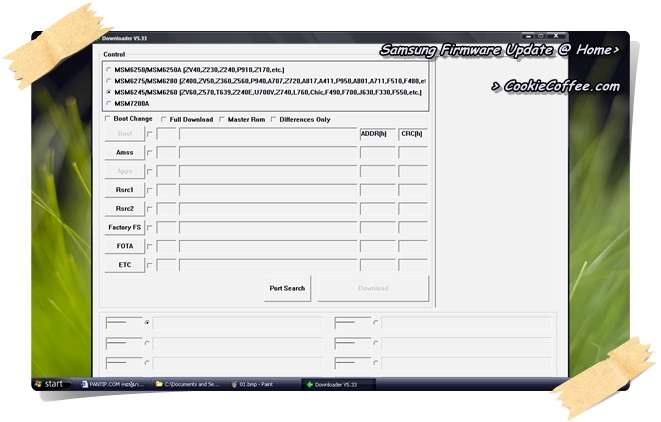Image resolution: width=661 pixels, height=422 pixels.
Task: Tick the checkbox beside Amss
Action: (x=150, y=153)
